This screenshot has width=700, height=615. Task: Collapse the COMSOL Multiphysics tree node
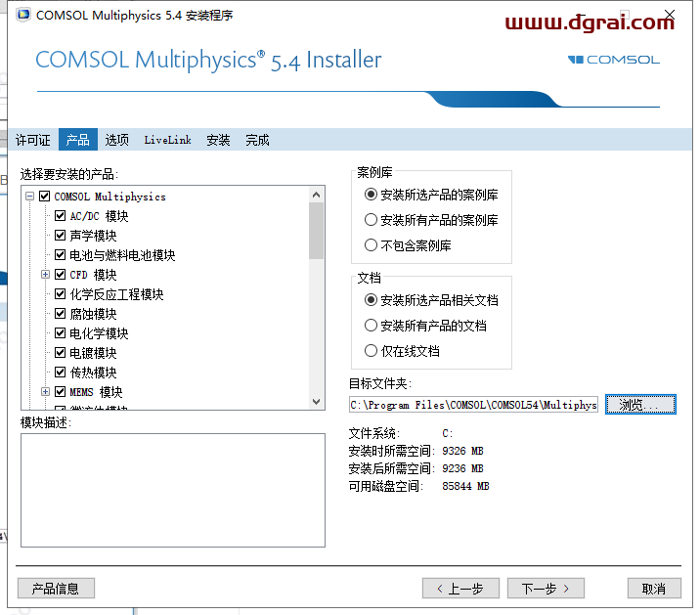30,197
